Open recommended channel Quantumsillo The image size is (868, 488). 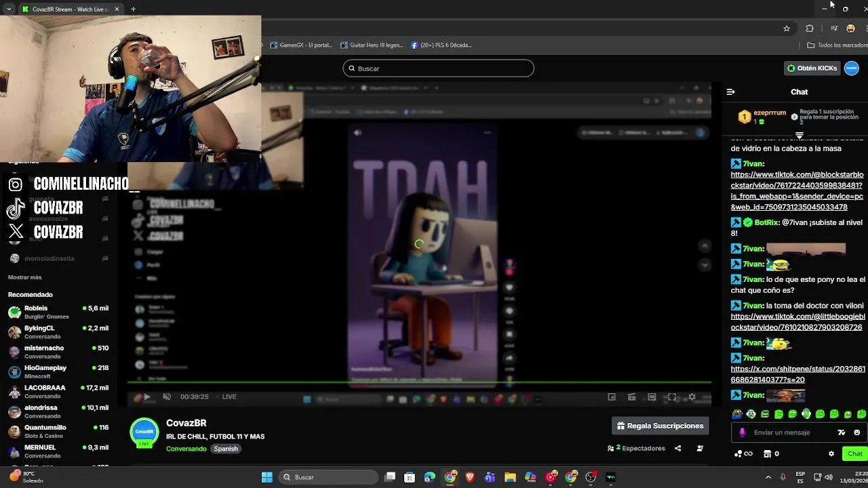point(58,432)
